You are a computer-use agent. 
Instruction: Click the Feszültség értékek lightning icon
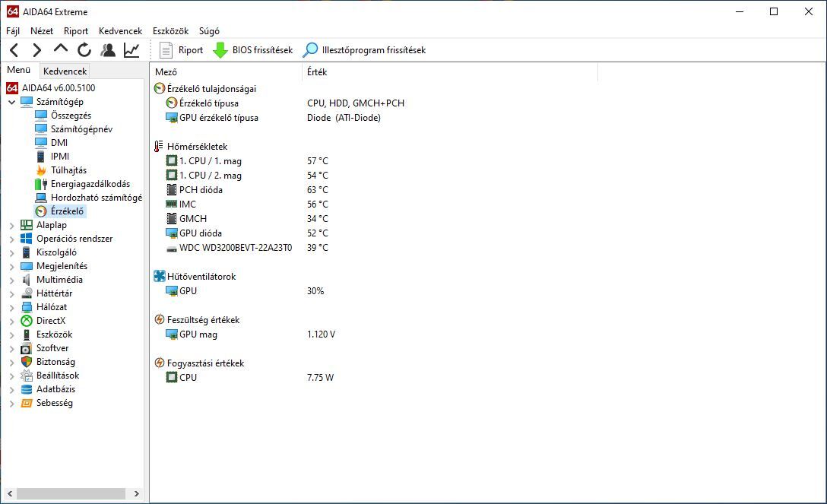[x=160, y=319]
